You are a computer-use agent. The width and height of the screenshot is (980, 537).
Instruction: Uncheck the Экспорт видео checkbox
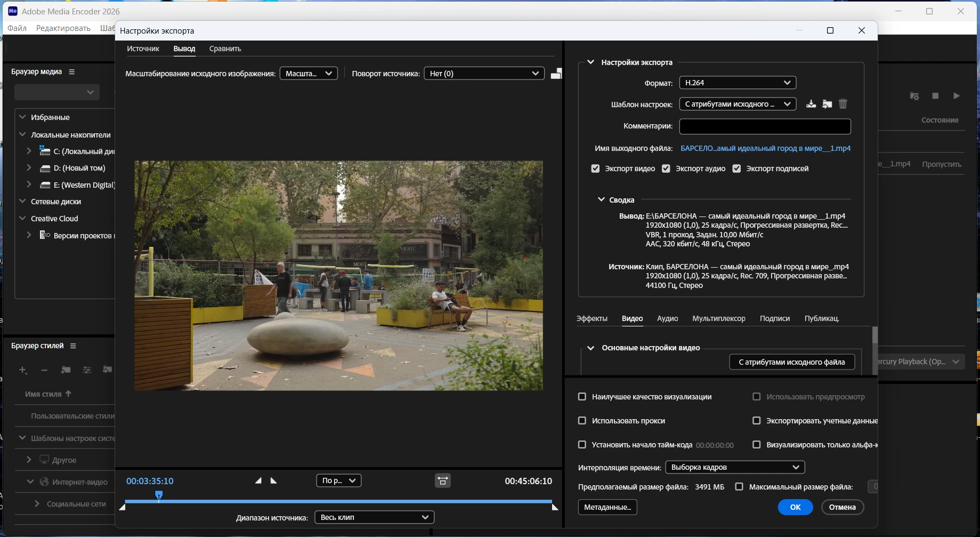(596, 169)
